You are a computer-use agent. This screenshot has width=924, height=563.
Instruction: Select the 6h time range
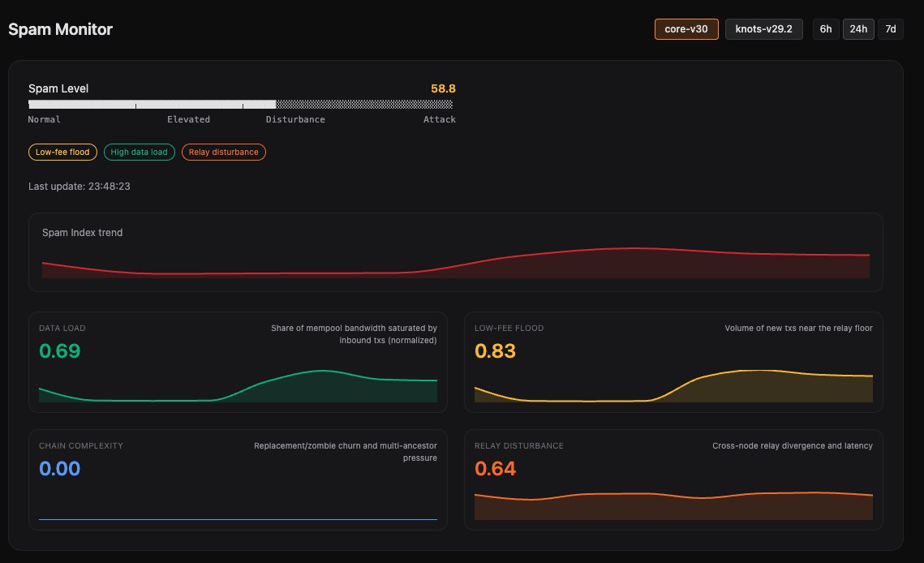825,28
